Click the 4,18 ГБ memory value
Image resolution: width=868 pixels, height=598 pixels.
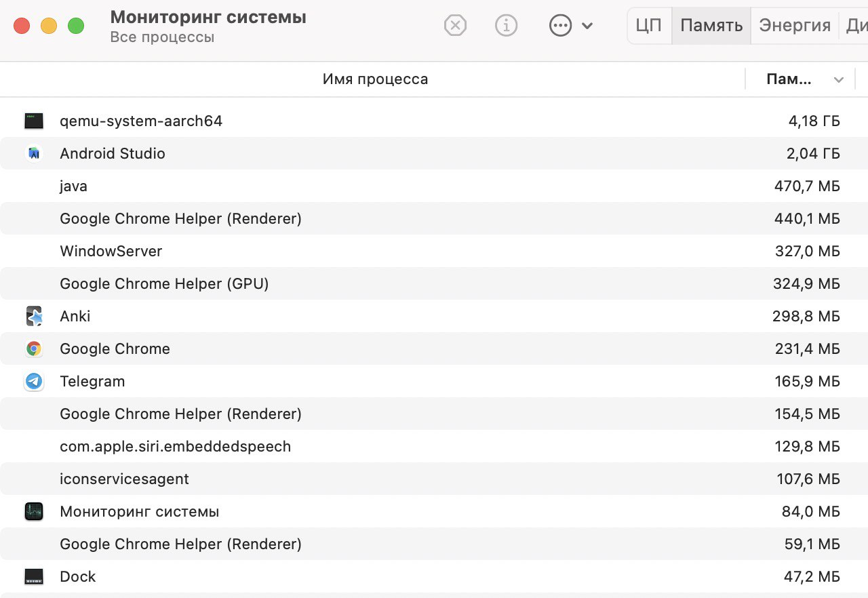tap(814, 121)
